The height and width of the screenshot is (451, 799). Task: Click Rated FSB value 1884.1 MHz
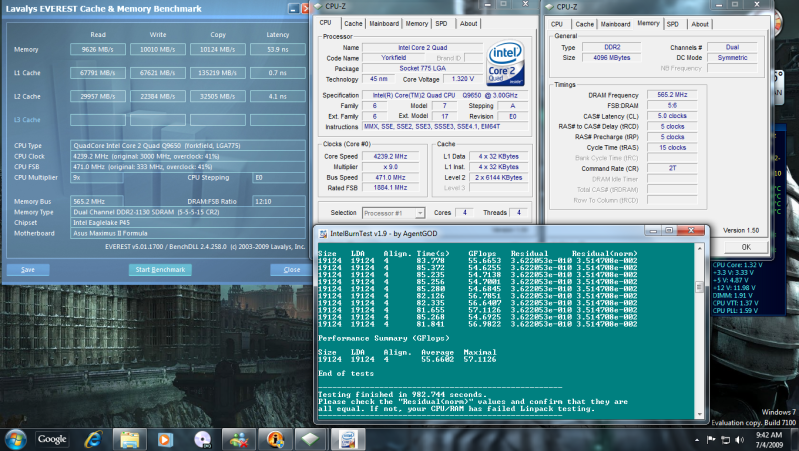click(390, 188)
